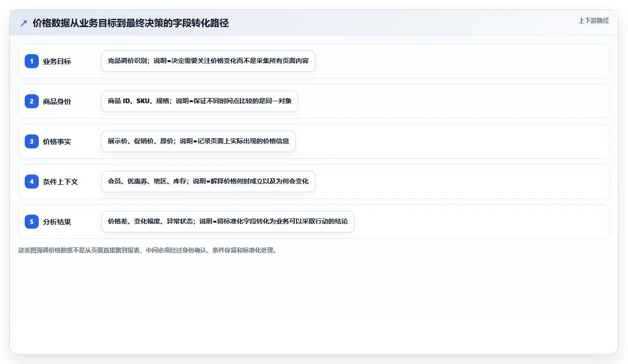Click the arrow icon beside the title
628x364 pixels.
tap(24, 23)
